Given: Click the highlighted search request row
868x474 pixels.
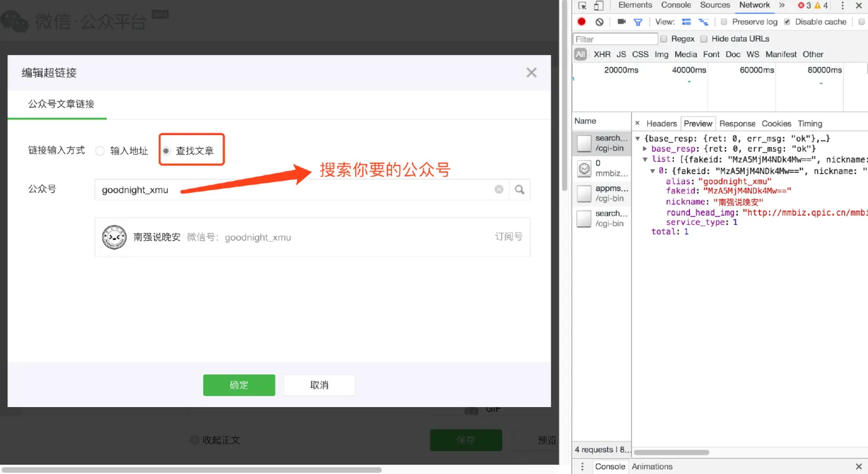Looking at the screenshot, I should (601, 143).
